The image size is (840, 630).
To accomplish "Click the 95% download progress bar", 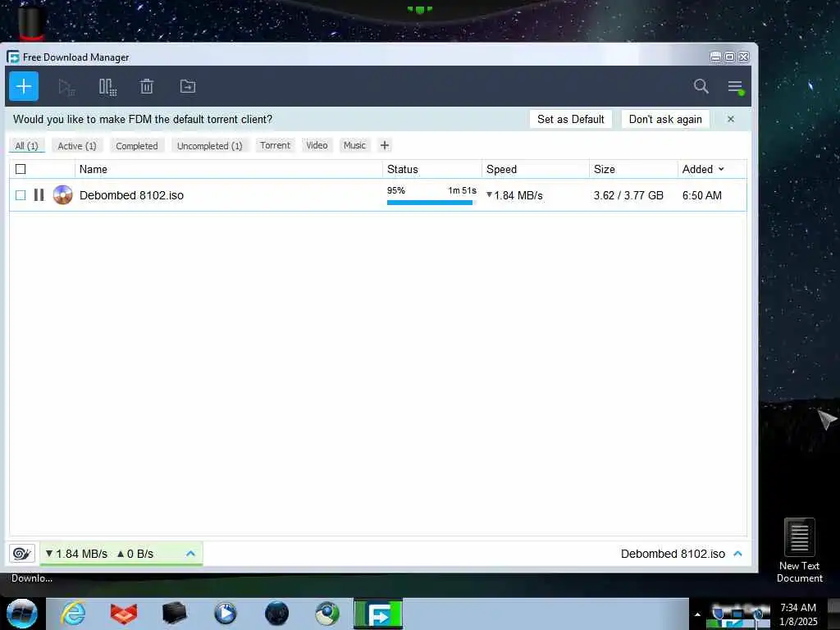I will click(x=431, y=203).
